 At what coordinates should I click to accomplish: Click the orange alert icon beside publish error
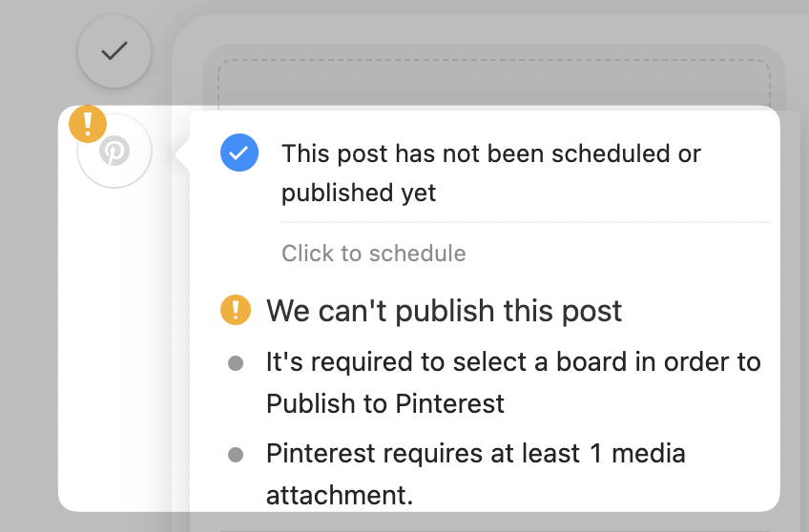tap(236, 310)
